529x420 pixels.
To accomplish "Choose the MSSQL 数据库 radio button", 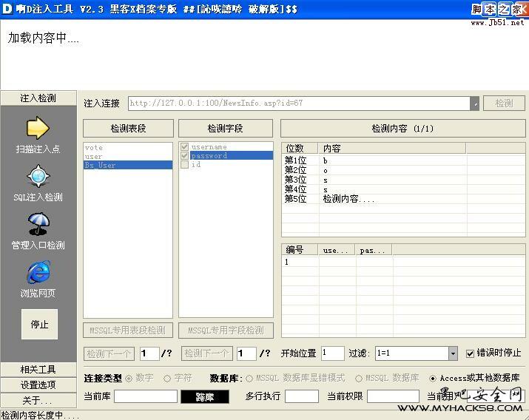I will 359,379.
